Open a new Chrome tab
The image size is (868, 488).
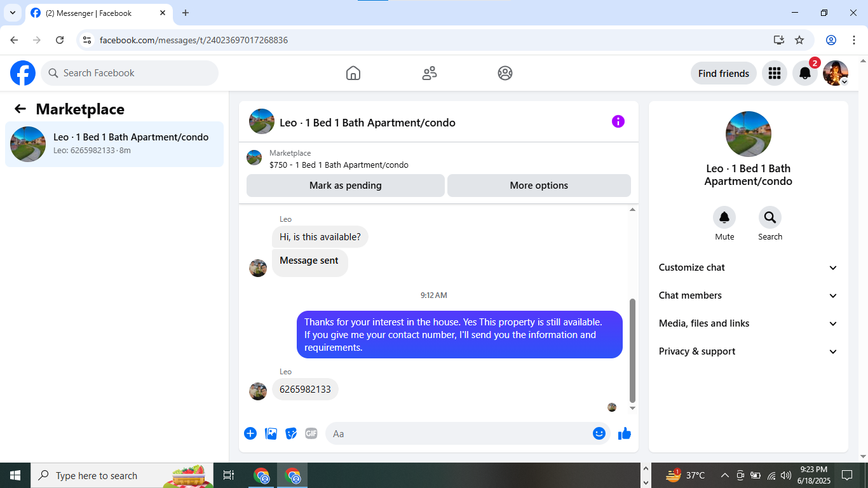tap(186, 13)
